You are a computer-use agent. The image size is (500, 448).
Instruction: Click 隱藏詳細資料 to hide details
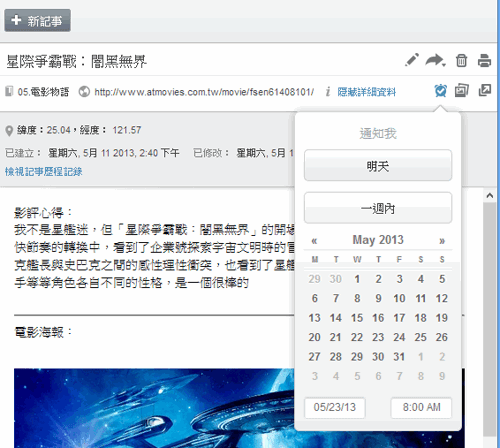click(366, 92)
